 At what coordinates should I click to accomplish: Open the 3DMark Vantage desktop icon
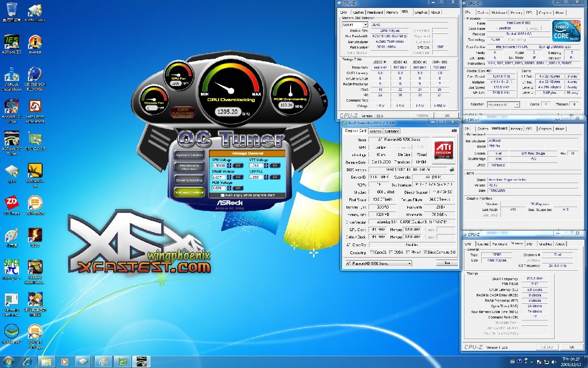point(35,336)
